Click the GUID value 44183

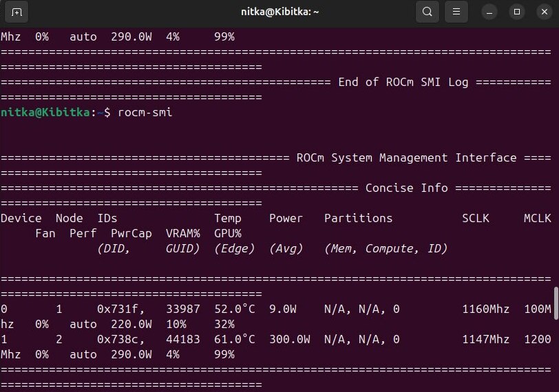point(182,339)
